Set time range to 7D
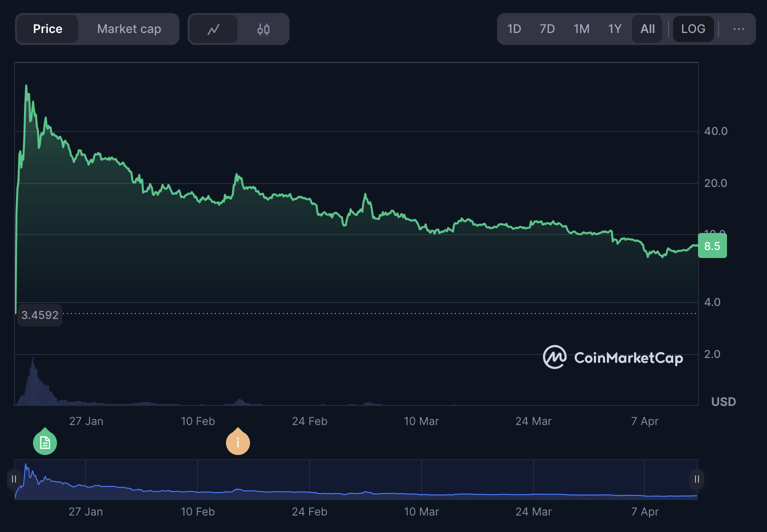The width and height of the screenshot is (767, 532). click(547, 29)
